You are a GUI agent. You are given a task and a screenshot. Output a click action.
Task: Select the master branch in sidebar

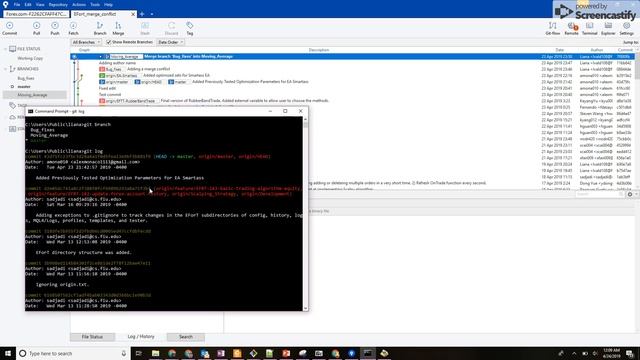24,87
